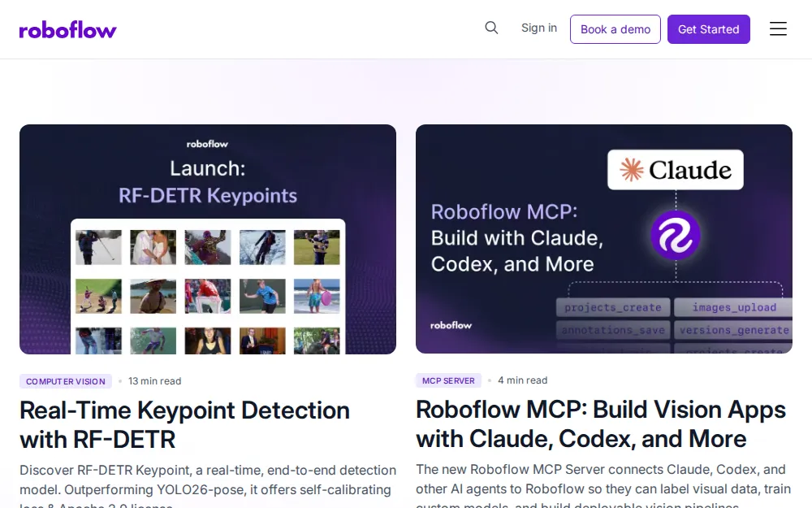Viewport: 812px width, 508px height.
Task: Open Real-Time Keypoint Detection with RF-DETR article
Action: [185, 425]
